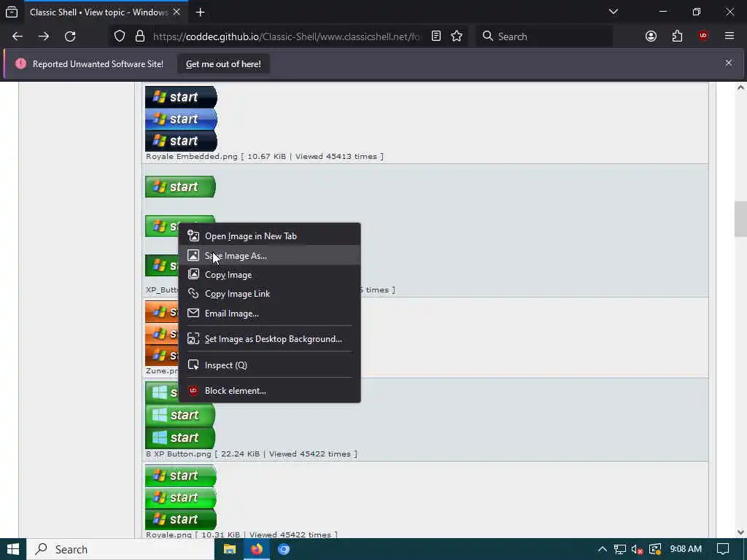
Task: Choose Save Image As...
Action: 269,256
